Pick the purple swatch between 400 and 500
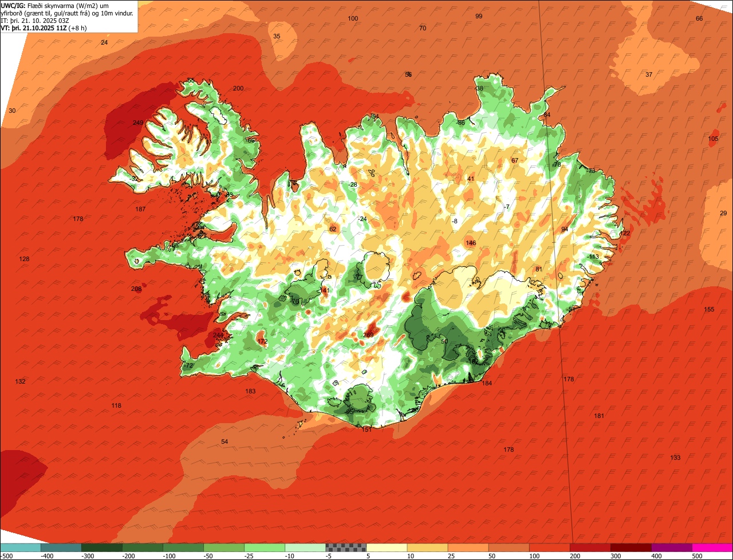Image resolution: width=733 pixels, height=560 pixels. (671, 548)
